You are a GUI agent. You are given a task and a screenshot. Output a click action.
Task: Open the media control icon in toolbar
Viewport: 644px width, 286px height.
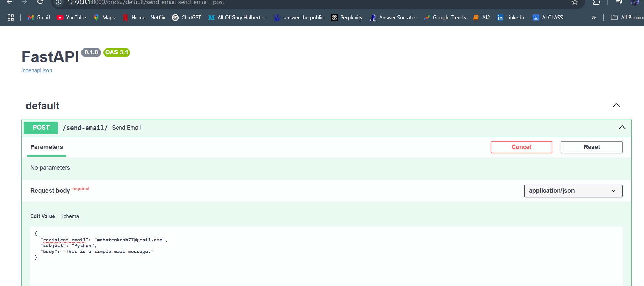619,2
